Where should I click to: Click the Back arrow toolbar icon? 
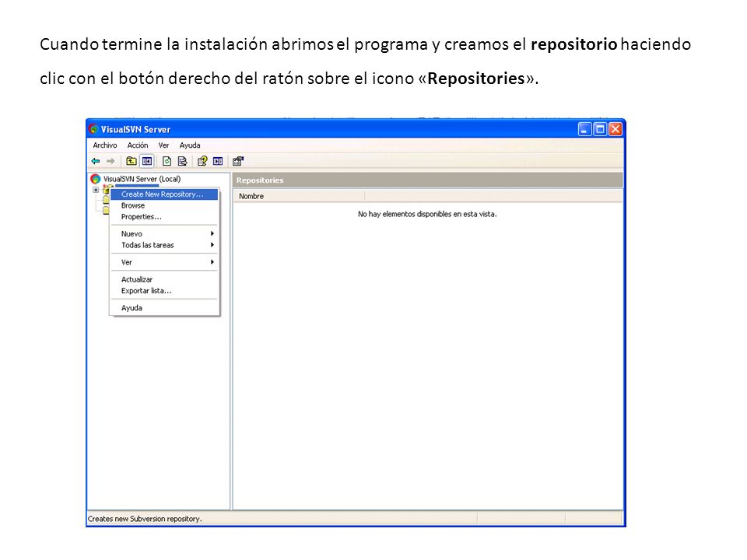96,162
